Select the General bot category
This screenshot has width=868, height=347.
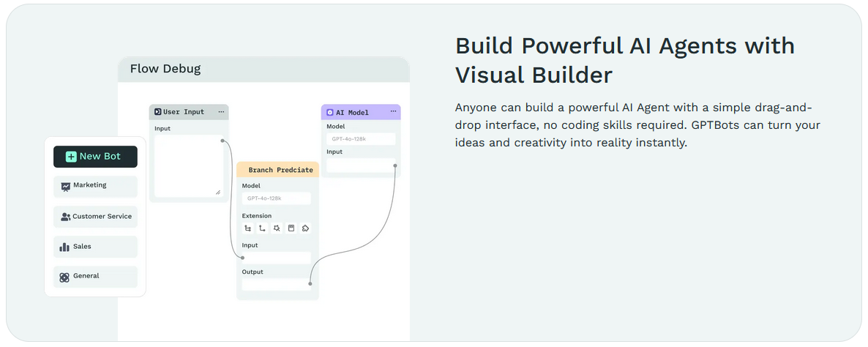pos(95,277)
